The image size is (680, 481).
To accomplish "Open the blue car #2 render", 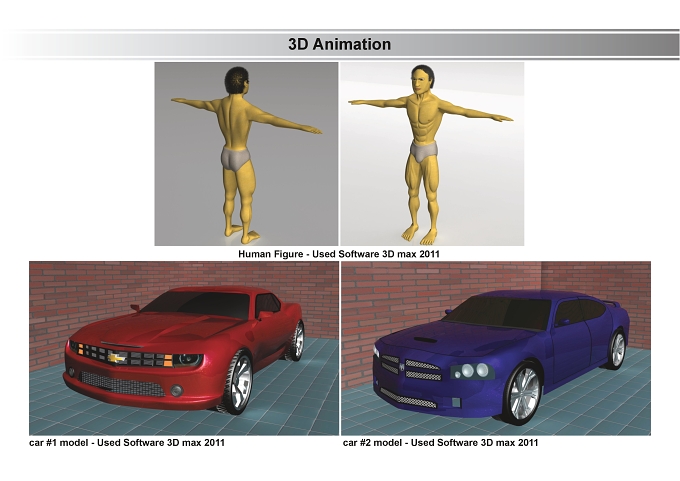I will (x=496, y=348).
